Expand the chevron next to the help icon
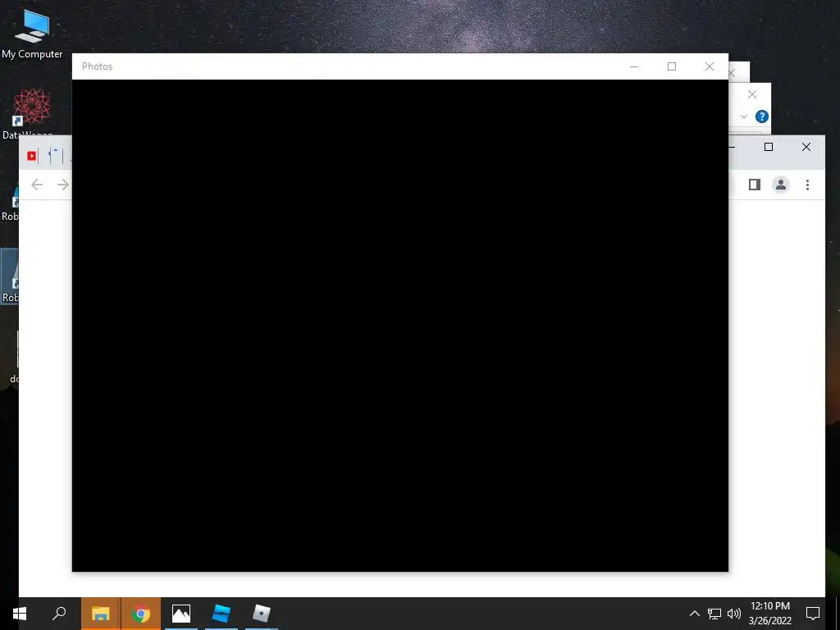Viewport: 840px width, 630px height. 743,116
